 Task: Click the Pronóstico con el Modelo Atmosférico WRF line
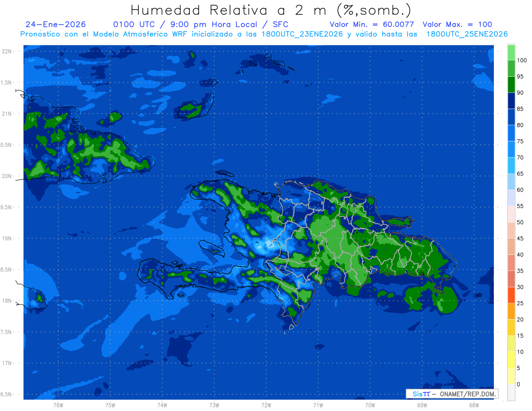coord(264,34)
